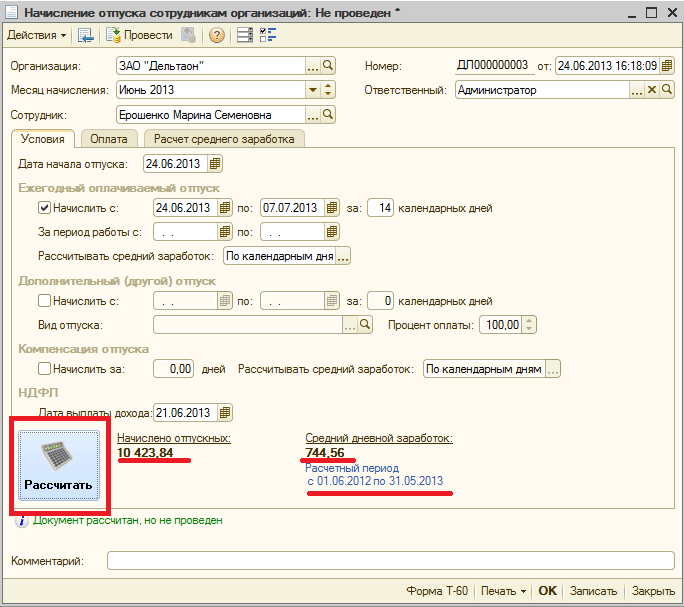Open Ответственный selection with ellipsis button

637,90
